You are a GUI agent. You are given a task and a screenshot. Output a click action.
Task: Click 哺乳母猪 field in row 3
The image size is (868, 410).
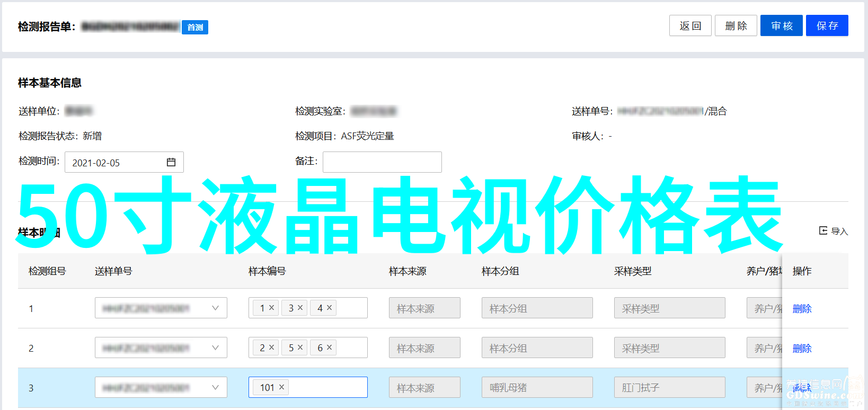tap(537, 387)
